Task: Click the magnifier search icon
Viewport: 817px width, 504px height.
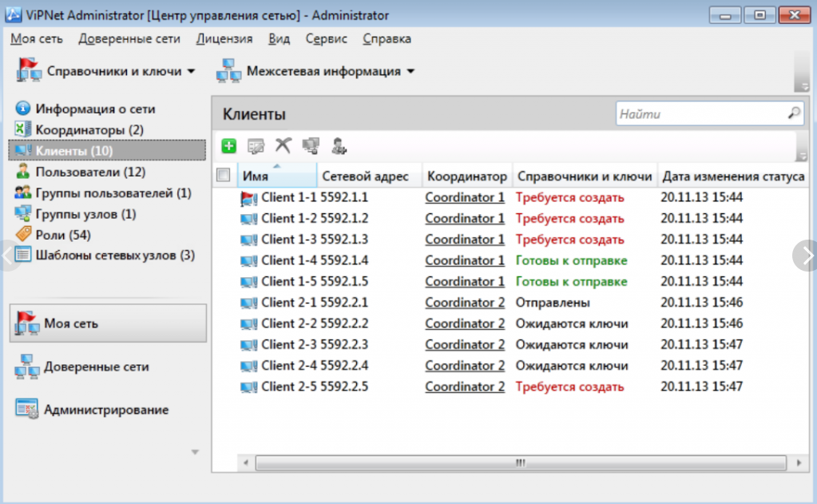Action: [x=794, y=113]
